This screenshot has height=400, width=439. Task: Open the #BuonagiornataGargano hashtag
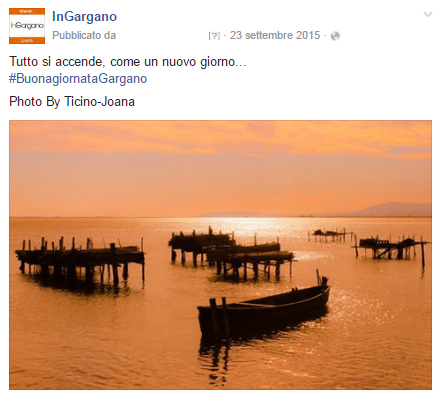[x=78, y=79]
